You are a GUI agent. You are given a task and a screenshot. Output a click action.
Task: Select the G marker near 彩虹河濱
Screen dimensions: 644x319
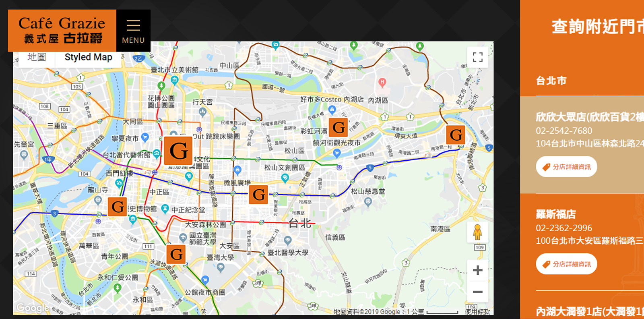(x=339, y=128)
